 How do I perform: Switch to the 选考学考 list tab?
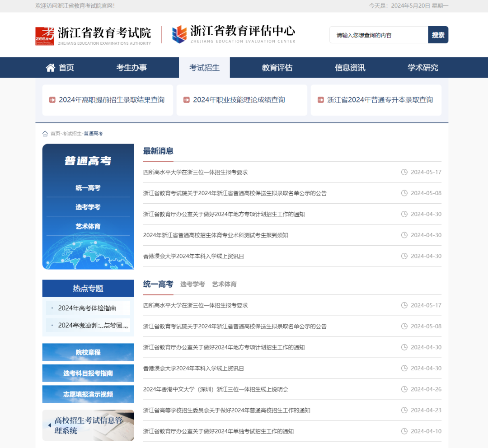[192, 284]
